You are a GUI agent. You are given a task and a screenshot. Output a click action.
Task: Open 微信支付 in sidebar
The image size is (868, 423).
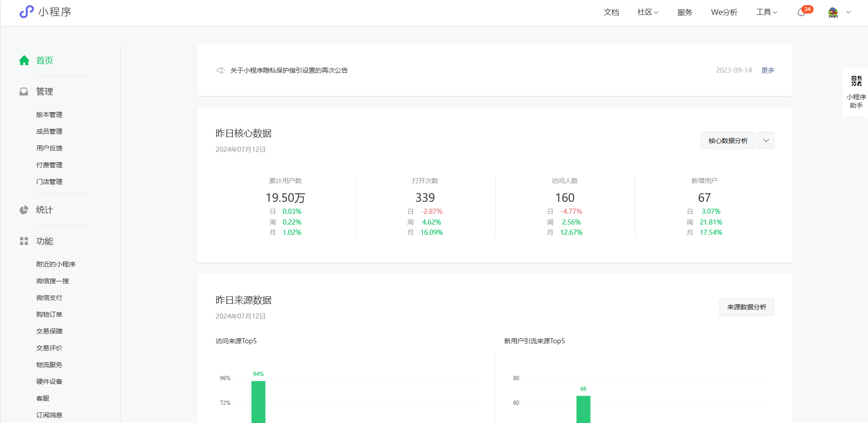[49, 298]
